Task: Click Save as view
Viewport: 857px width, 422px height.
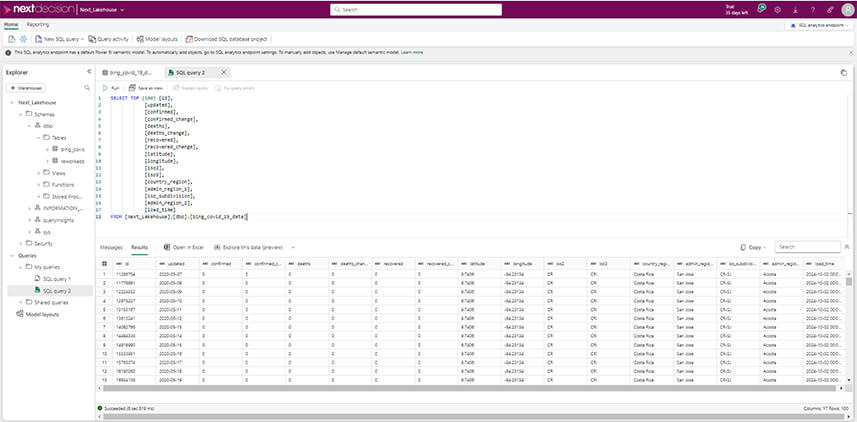Action: (x=145, y=87)
